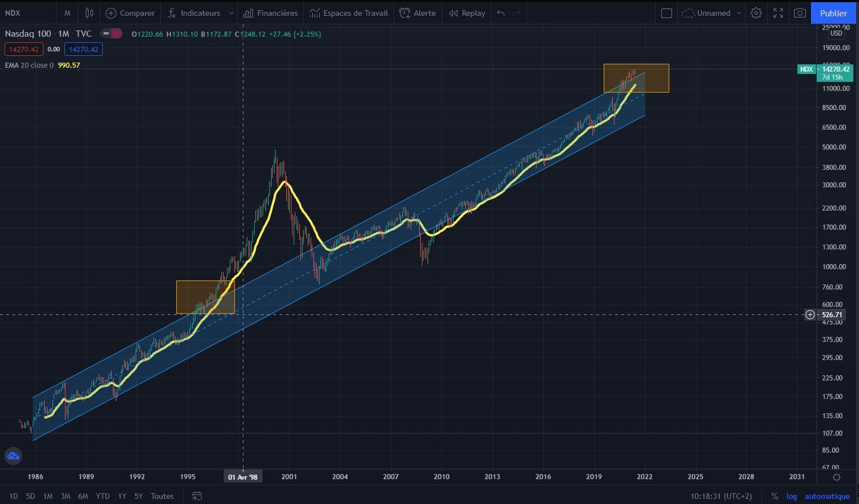
Task: Enter fullscreen mode icon
Action: click(x=778, y=13)
